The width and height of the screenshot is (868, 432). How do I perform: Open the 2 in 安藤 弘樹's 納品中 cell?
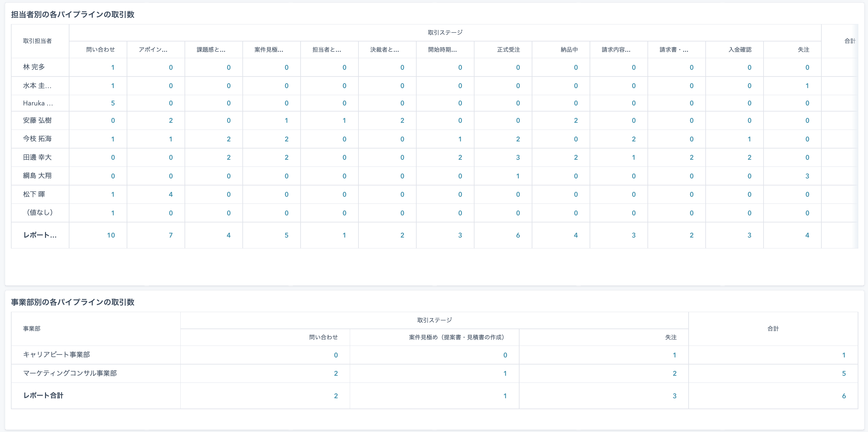point(576,120)
